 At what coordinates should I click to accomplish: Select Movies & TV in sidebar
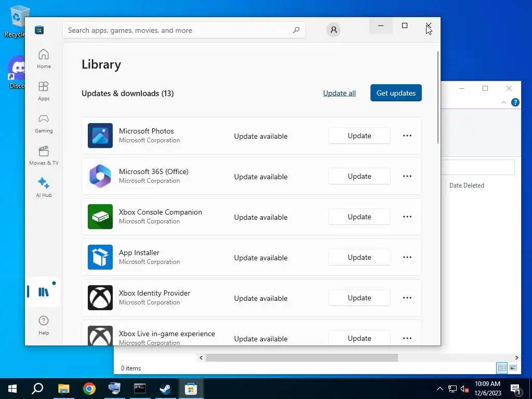point(44,155)
